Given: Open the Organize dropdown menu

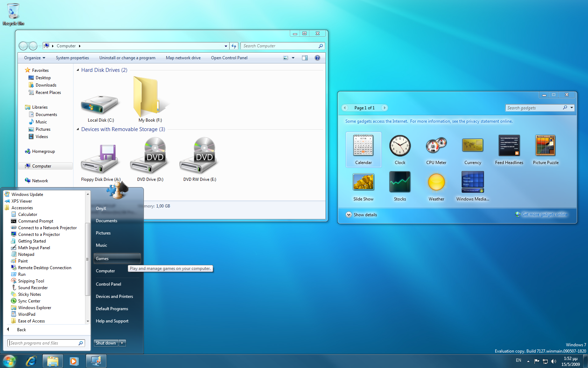Looking at the screenshot, I should point(34,58).
